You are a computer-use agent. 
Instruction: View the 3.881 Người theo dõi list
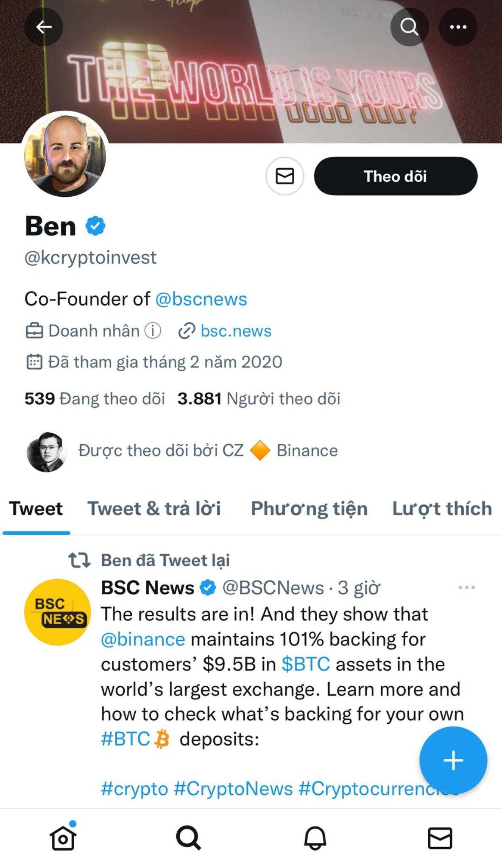pos(259,398)
